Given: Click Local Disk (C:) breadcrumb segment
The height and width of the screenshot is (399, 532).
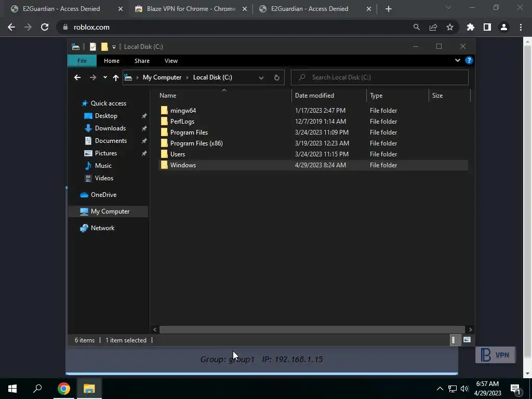Looking at the screenshot, I should [x=212, y=77].
